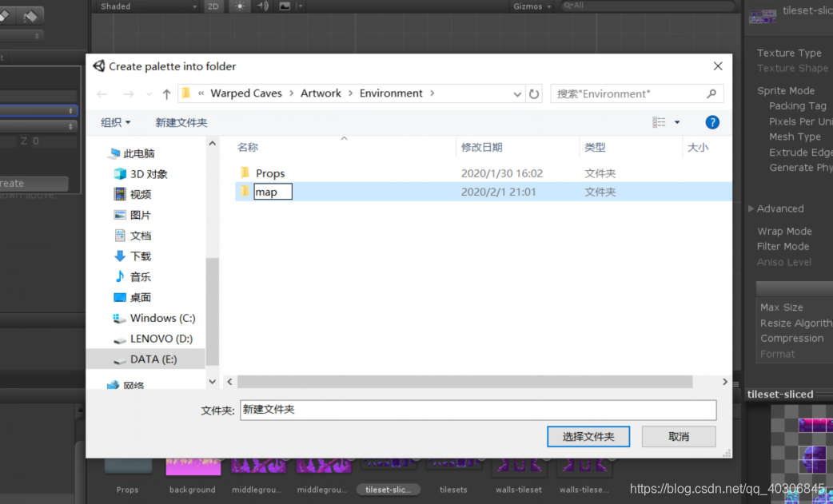833x504 pixels.
Task: Refresh the Environment folder listing
Action: pyautogui.click(x=534, y=94)
